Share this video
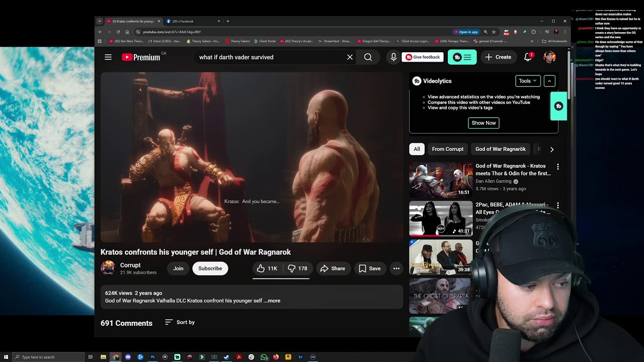 tap(333, 268)
